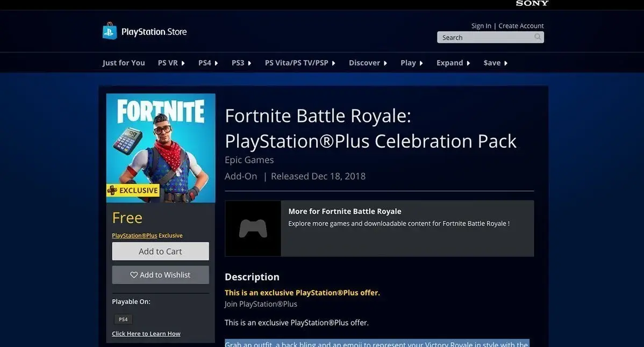The width and height of the screenshot is (644, 347).
Task: Click the PlayStation Plus Exclusive badge
Action: 133,190
